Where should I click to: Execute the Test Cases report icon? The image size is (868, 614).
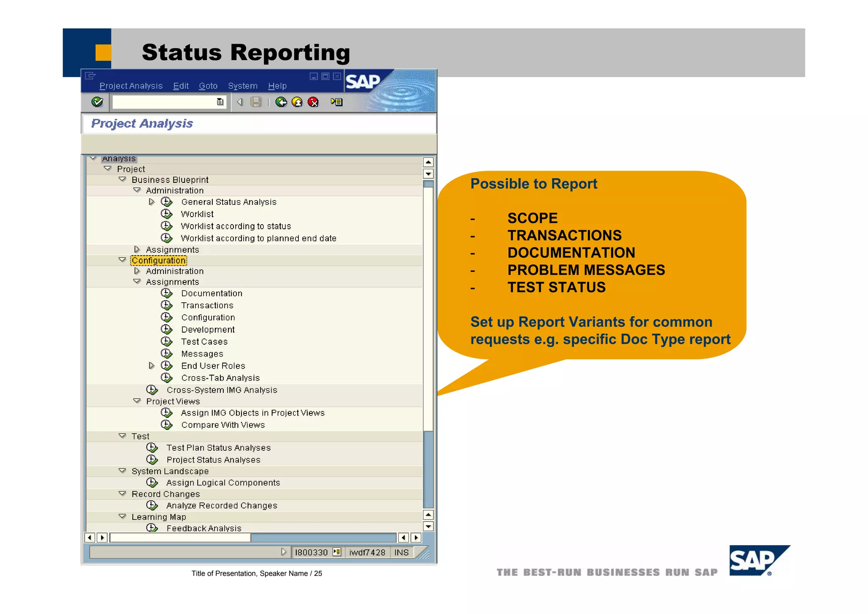pos(167,341)
